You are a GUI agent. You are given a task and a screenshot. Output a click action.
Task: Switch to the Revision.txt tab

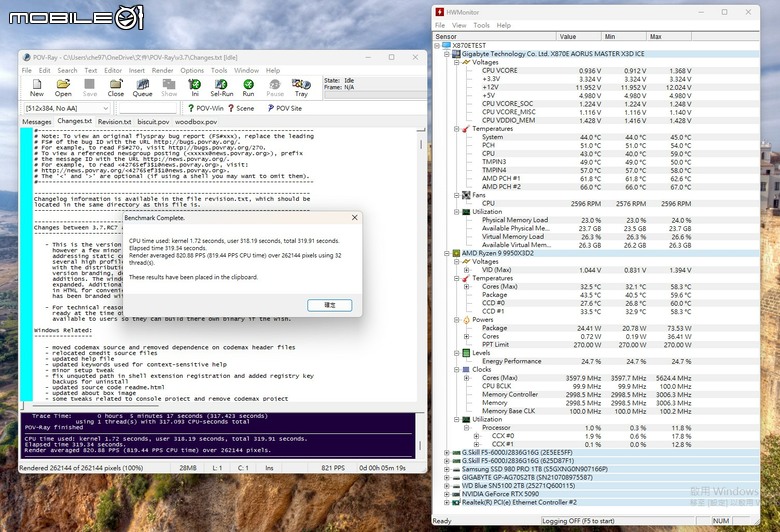pyautogui.click(x=114, y=121)
